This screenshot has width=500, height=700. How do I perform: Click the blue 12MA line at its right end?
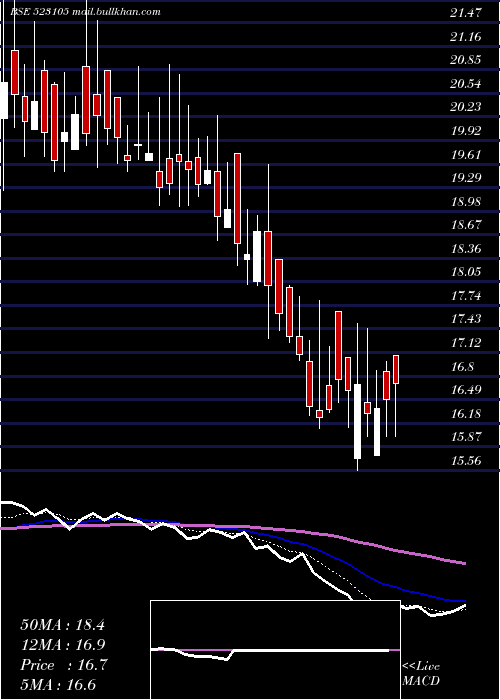[463, 601]
